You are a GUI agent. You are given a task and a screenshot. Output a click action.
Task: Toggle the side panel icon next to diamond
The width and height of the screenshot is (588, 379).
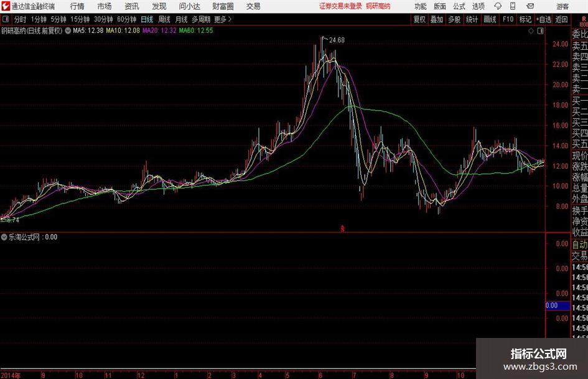(x=540, y=31)
